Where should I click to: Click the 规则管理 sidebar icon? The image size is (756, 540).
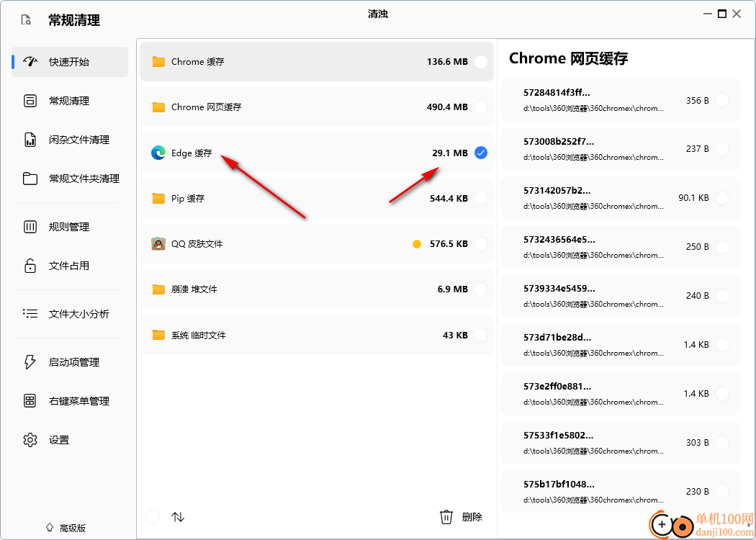click(x=30, y=227)
